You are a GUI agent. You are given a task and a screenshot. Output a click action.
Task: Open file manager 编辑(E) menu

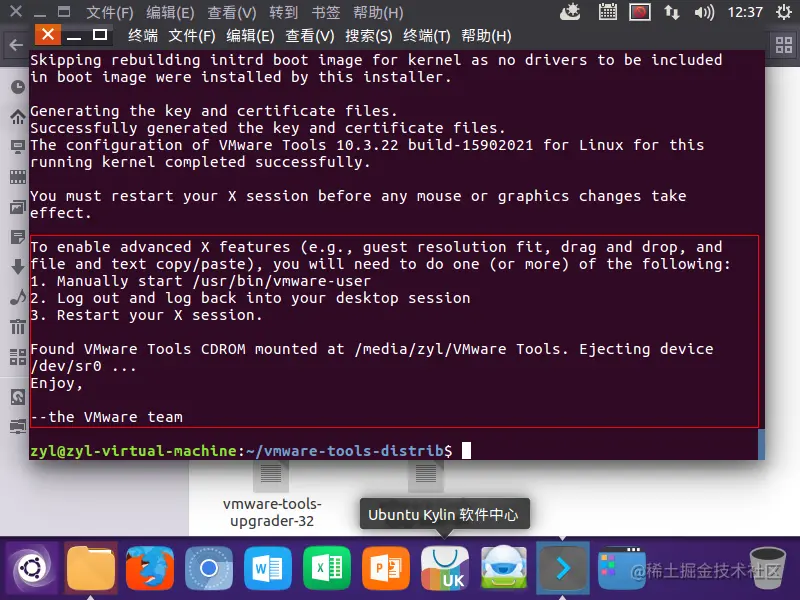pyautogui.click(x=170, y=12)
